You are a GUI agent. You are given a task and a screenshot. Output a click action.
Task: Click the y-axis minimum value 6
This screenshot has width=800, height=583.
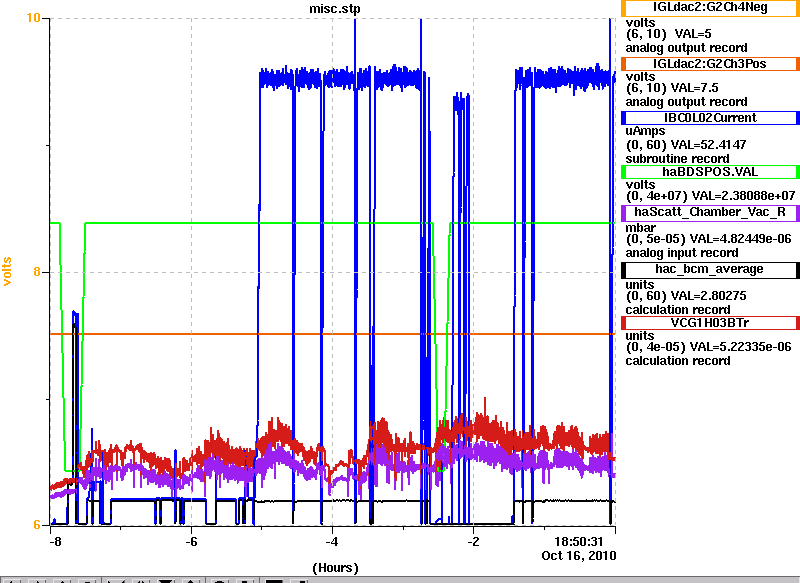point(37,525)
